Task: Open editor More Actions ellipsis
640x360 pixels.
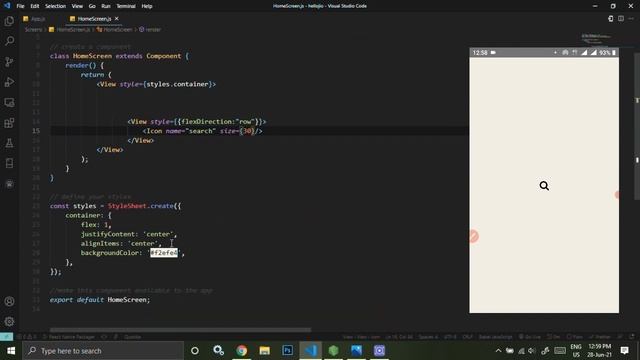Action: 631,19
